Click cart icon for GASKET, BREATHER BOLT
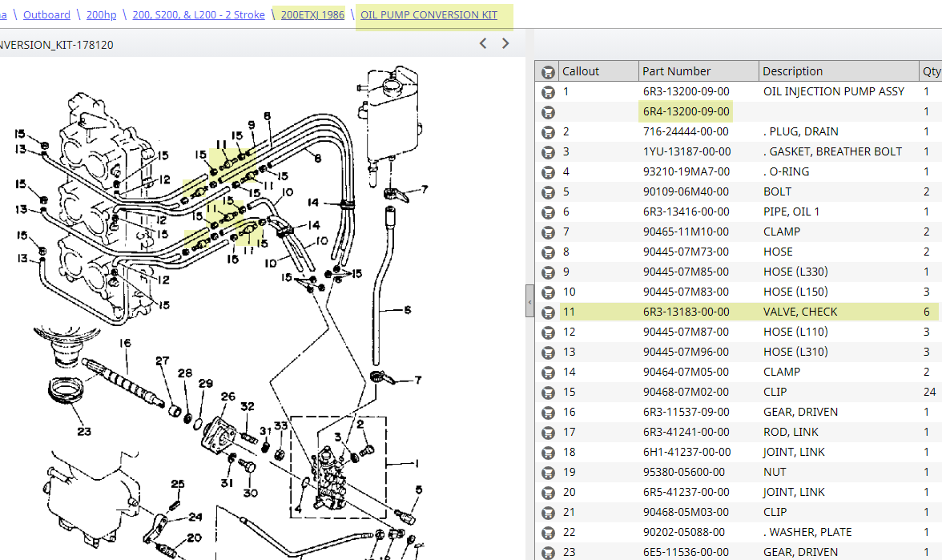The height and width of the screenshot is (560, 942). coord(547,152)
